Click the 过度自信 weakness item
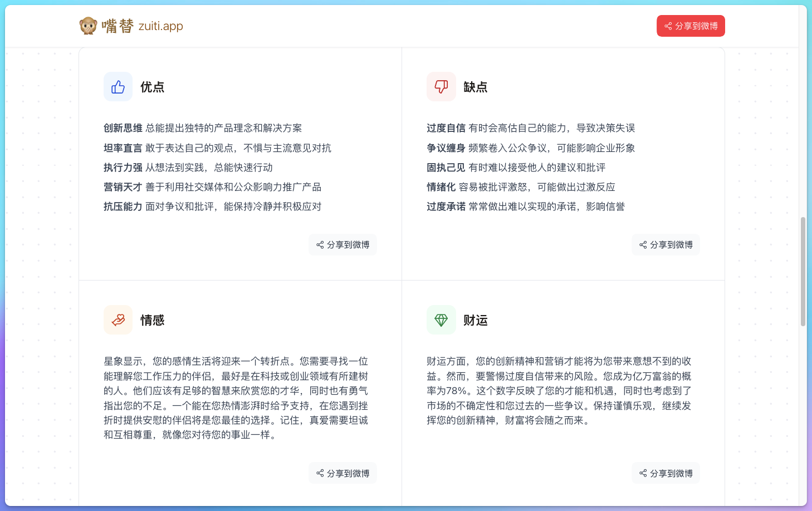812x511 pixels. click(446, 128)
